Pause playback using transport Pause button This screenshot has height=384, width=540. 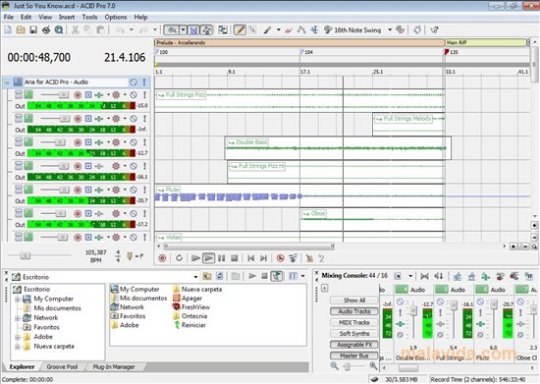click(x=221, y=258)
